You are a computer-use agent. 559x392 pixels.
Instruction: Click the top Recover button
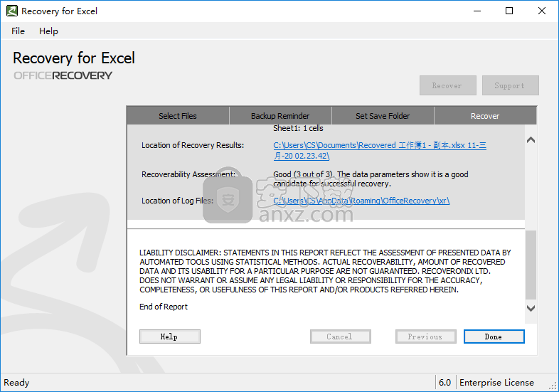click(x=448, y=85)
